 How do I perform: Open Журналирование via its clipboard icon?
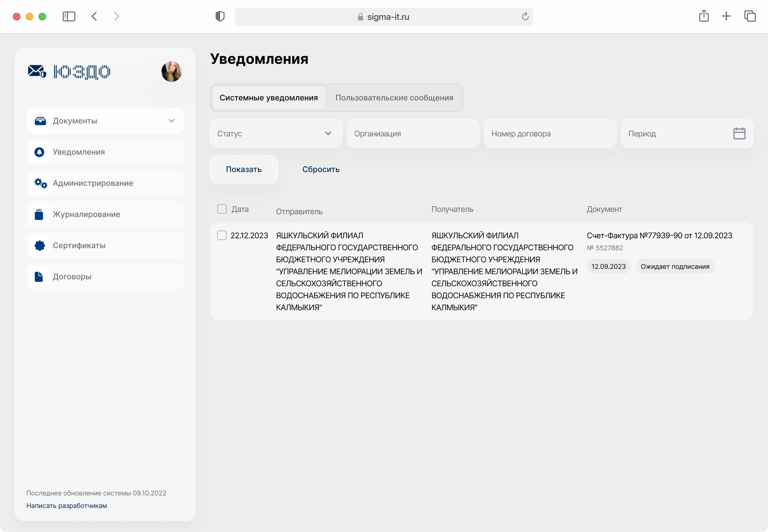39,214
